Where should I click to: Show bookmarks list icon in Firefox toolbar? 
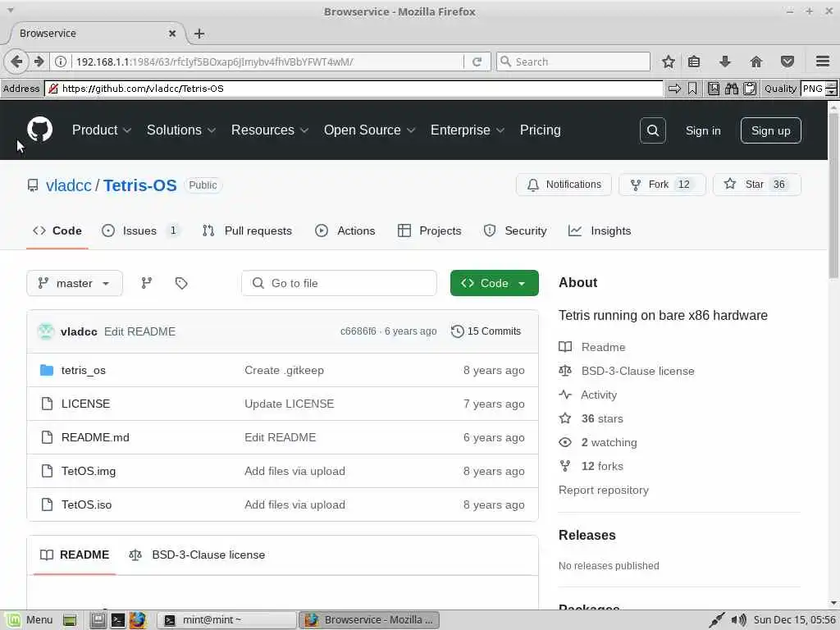[694, 62]
